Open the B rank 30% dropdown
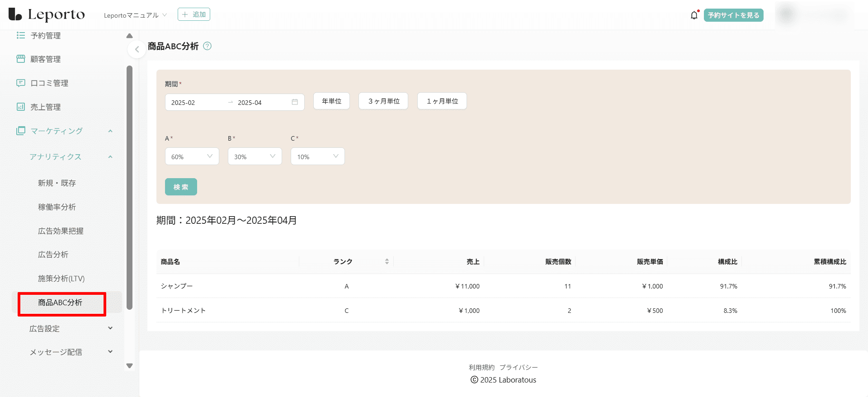Viewport: 868px width, 397px height. [x=255, y=156]
